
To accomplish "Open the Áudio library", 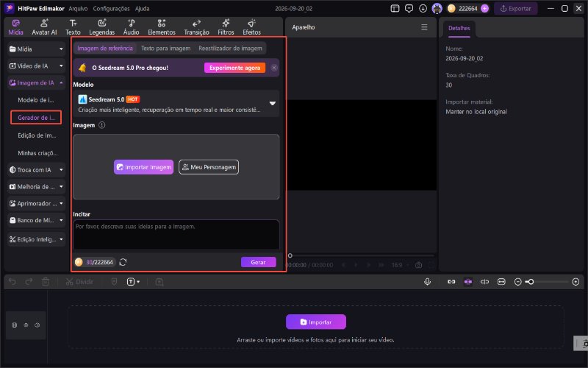I will (132, 27).
